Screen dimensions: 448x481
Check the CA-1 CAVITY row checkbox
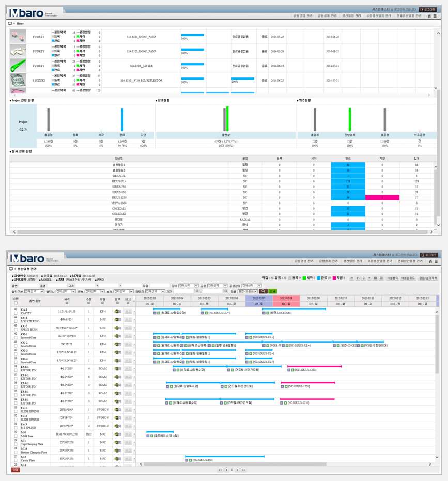16,313
